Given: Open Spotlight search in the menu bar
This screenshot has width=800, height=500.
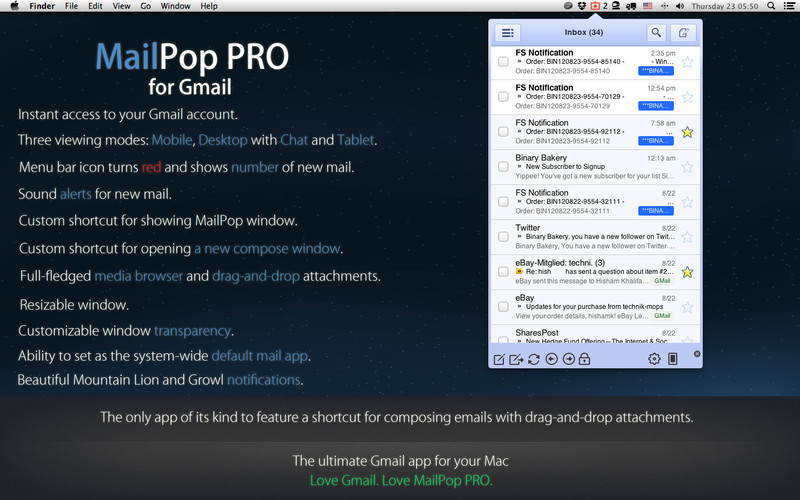Looking at the screenshot, I should pyautogui.click(x=771, y=6).
